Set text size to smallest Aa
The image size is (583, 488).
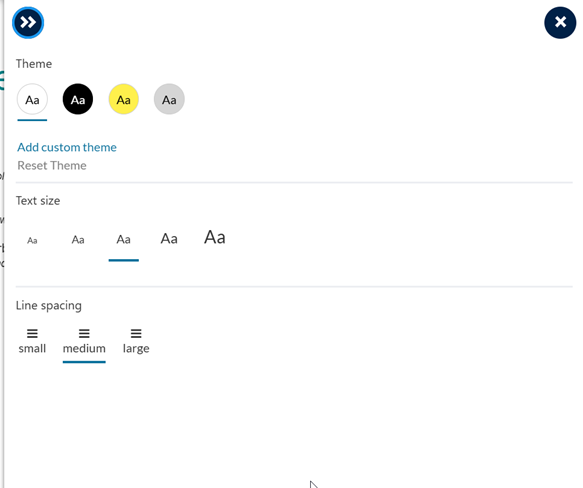coord(32,241)
